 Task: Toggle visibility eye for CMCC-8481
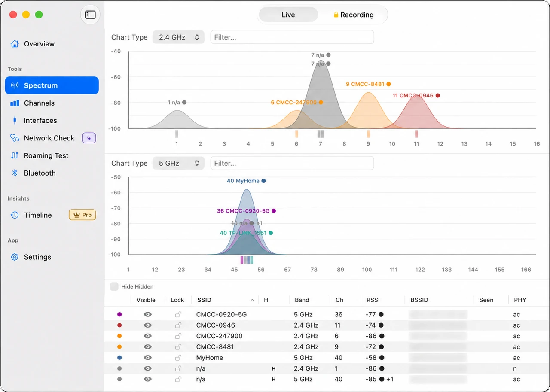(x=147, y=347)
